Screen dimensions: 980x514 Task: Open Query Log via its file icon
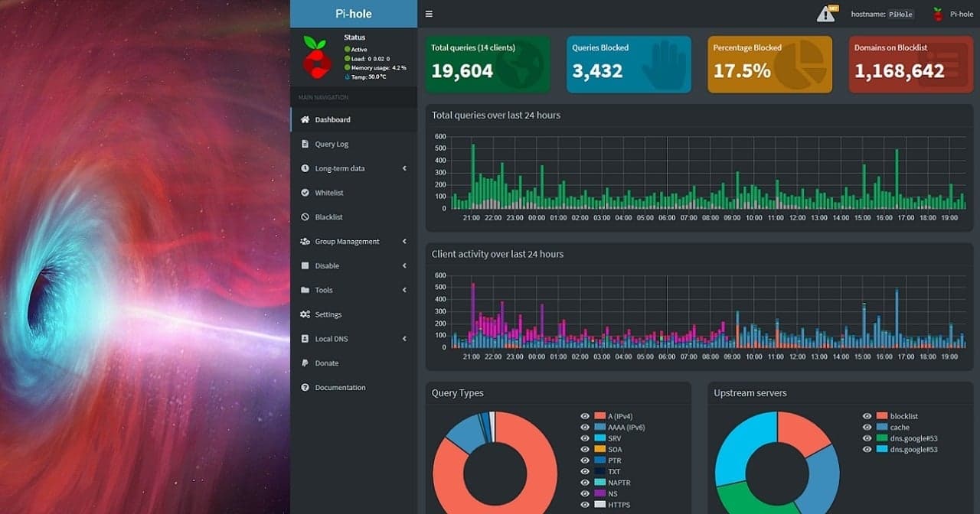305,144
